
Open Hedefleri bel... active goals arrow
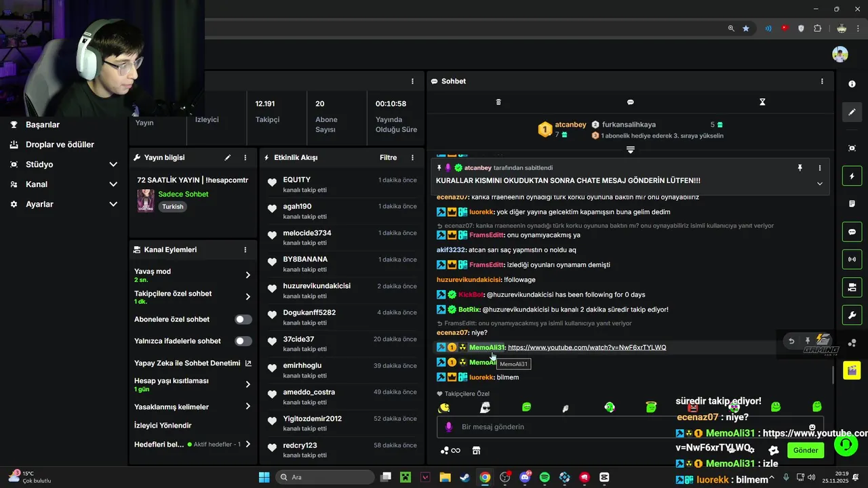(x=248, y=444)
